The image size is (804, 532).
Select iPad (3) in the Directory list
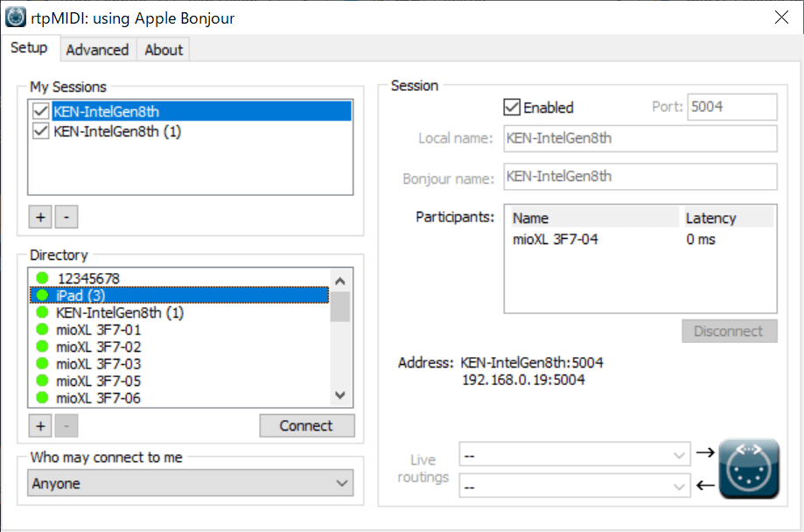point(179,296)
